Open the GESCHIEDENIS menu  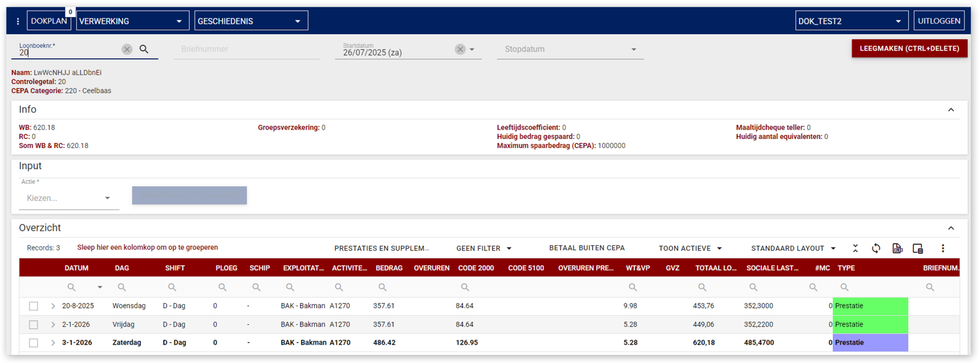point(251,21)
